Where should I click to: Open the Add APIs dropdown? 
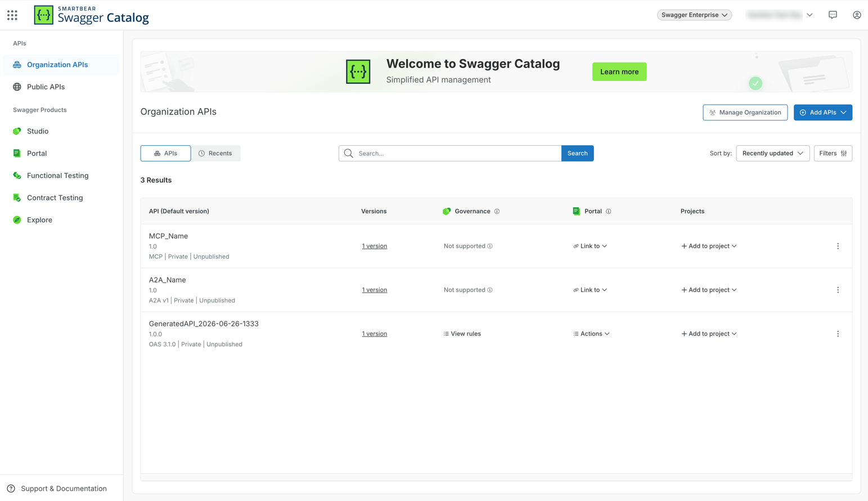(x=822, y=113)
